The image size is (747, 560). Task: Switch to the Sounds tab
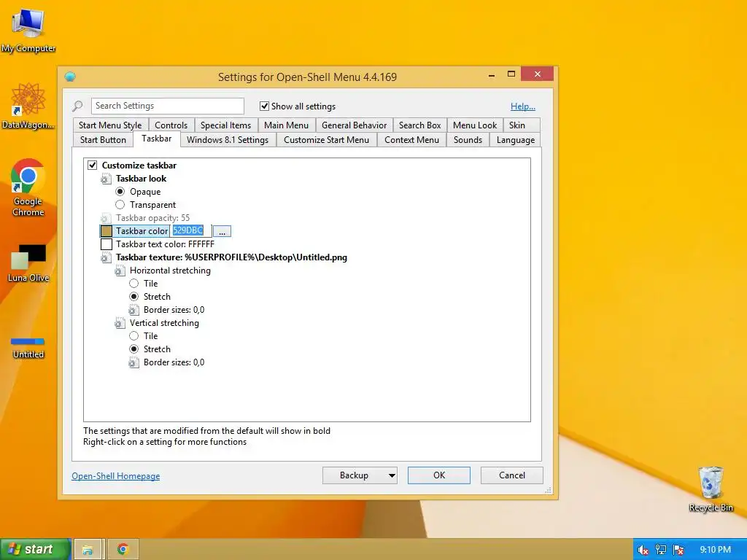coord(468,140)
